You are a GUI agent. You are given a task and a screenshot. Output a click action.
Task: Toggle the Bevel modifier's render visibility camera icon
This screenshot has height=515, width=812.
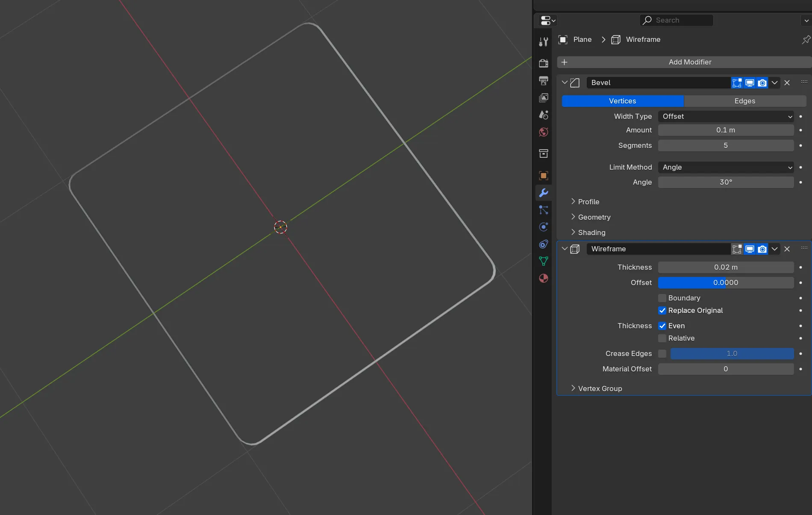point(762,82)
